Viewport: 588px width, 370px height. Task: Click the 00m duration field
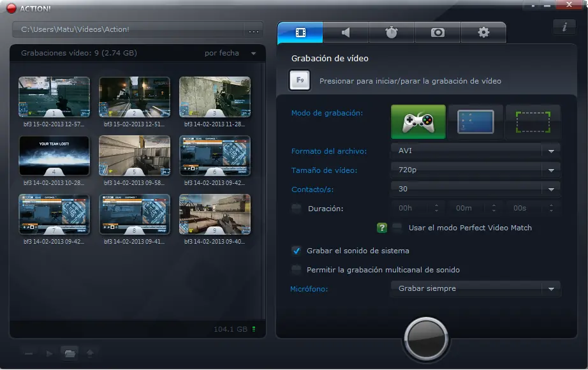click(x=469, y=208)
